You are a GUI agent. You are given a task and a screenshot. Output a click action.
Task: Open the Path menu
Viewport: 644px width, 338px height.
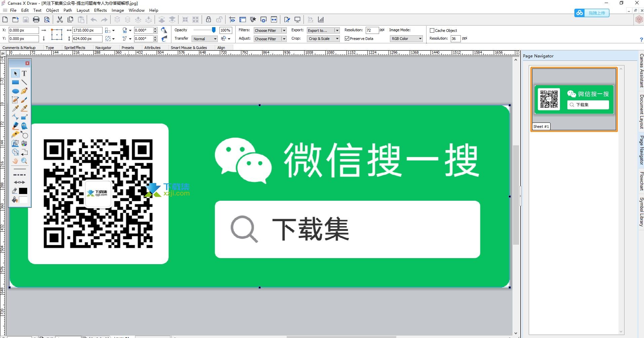(x=68, y=10)
